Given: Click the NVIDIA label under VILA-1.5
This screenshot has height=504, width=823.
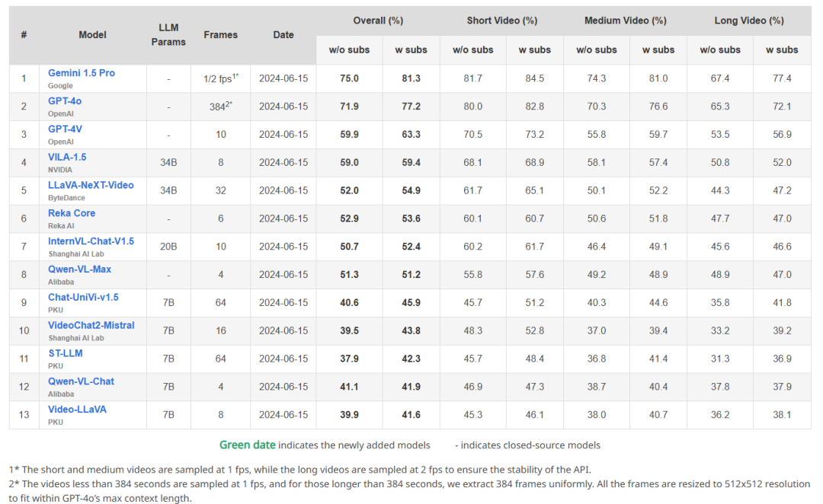Looking at the screenshot, I should pyautogui.click(x=60, y=170).
